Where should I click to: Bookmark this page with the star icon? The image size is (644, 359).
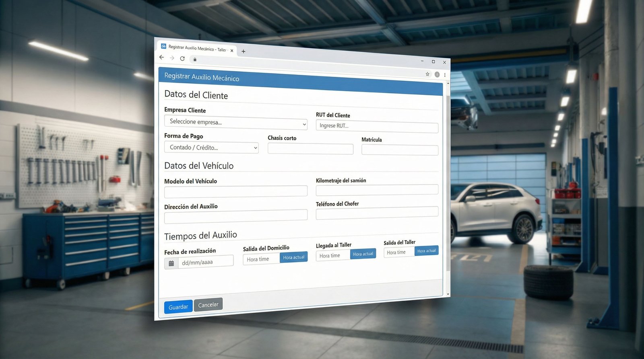click(x=427, y=74)
